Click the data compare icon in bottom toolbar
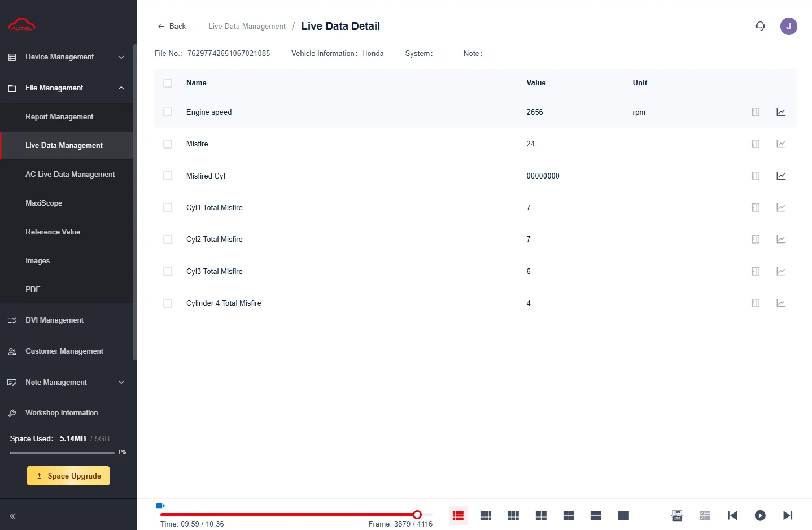 [677, 515]
